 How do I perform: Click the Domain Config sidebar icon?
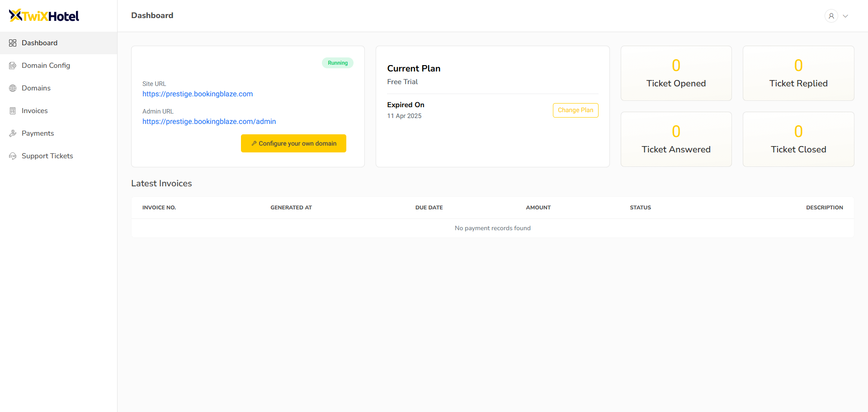[13, 66]
